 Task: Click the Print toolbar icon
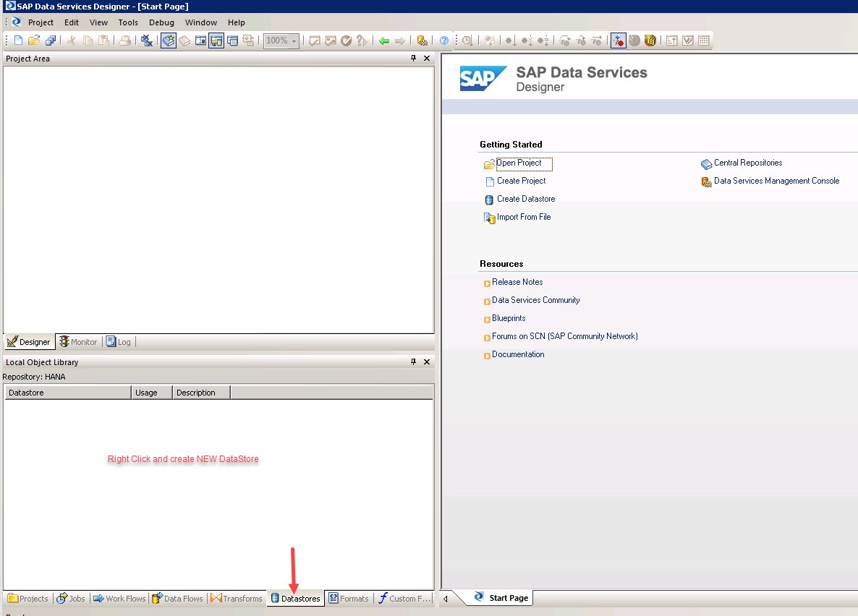pos(125,40)
